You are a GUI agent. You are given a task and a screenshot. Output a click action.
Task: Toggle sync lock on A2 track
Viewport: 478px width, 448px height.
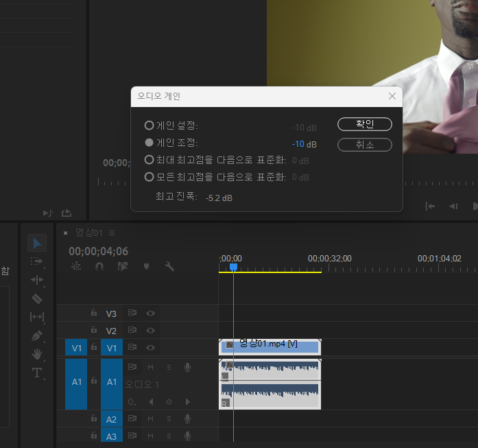(132, 418)
